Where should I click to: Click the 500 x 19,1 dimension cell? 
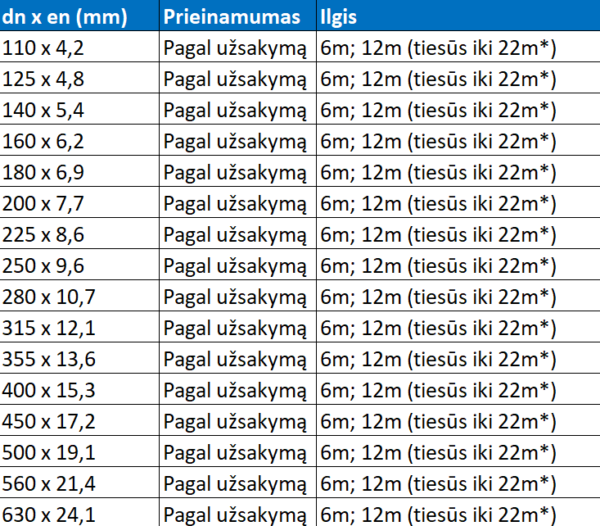(79, 451)
